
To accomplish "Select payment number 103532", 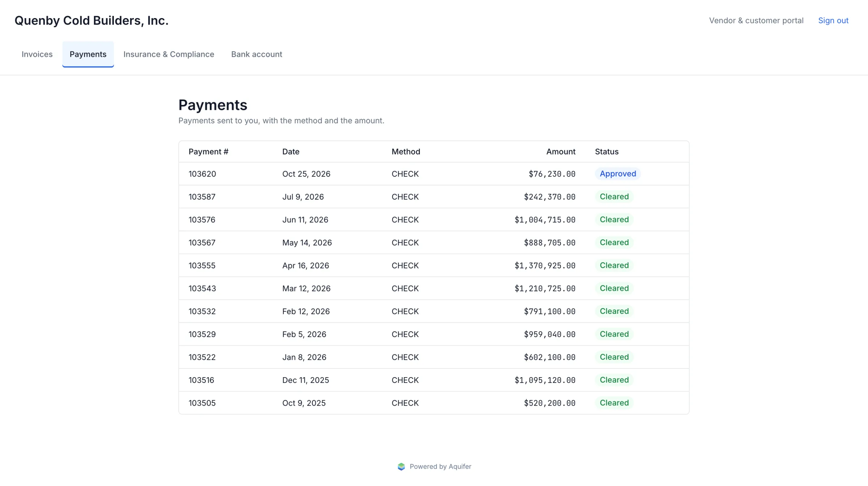I will pos(202,311).
